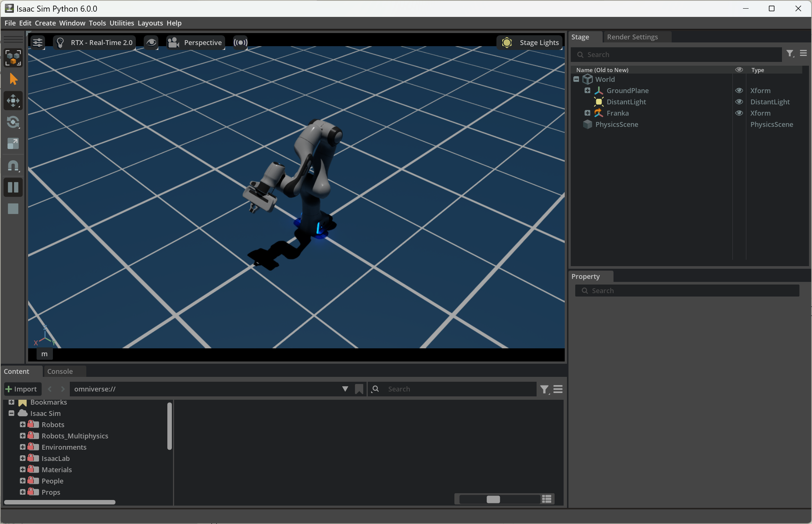812x524 pixels.
Task: Switch to the Console tab
Action: [x=60, y=371]
